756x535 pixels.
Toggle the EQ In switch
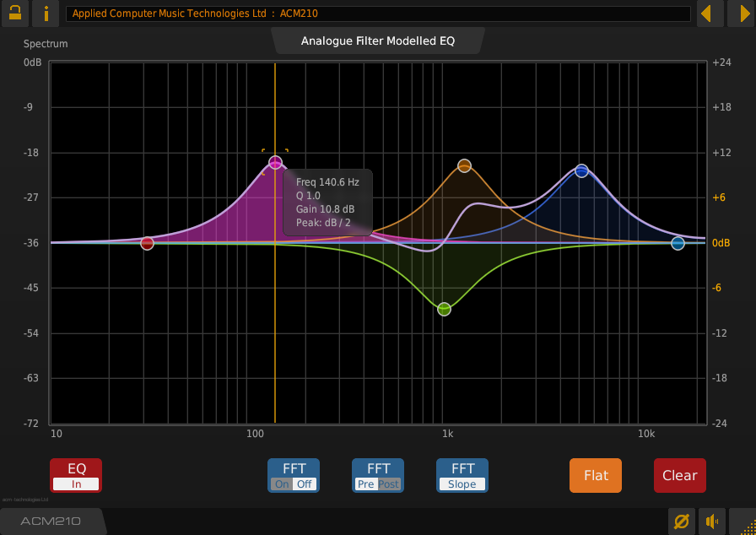[x=76, y=476]
